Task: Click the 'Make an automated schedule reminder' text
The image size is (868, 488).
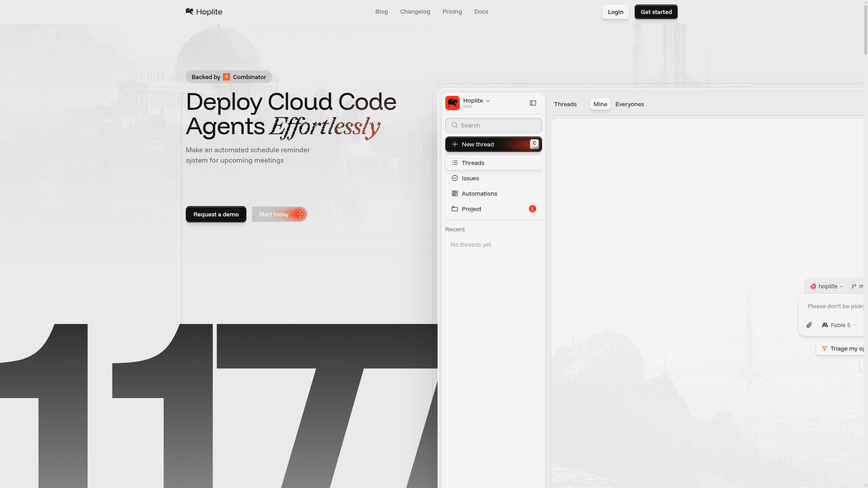Action: tap(248, 155)
